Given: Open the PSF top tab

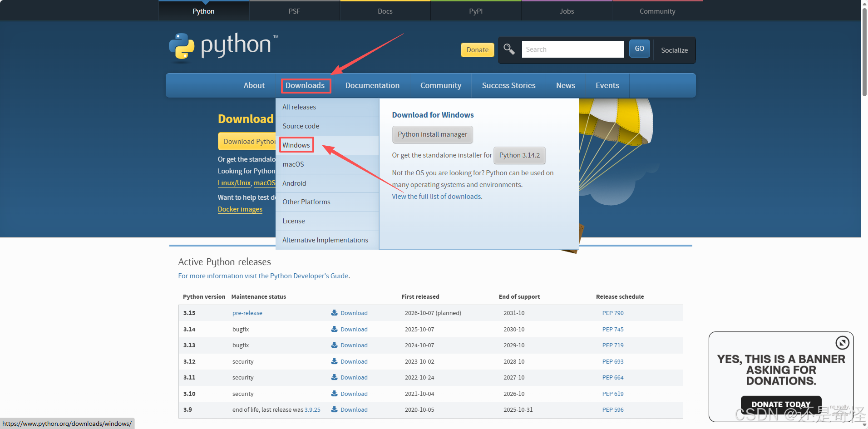Looking at the screenshot, I should pyautogui.click(x=294, y=11).
